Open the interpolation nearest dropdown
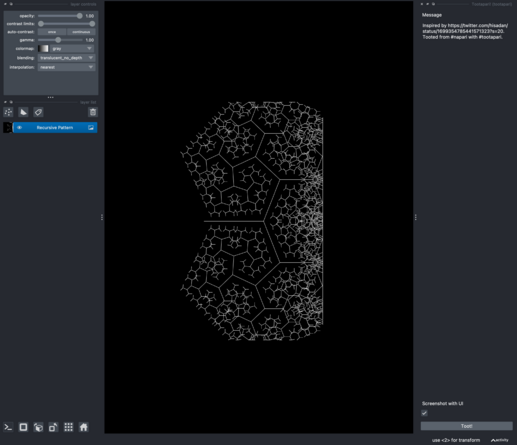Viewport: 517px width, 445px height. [x=66, y=67]
